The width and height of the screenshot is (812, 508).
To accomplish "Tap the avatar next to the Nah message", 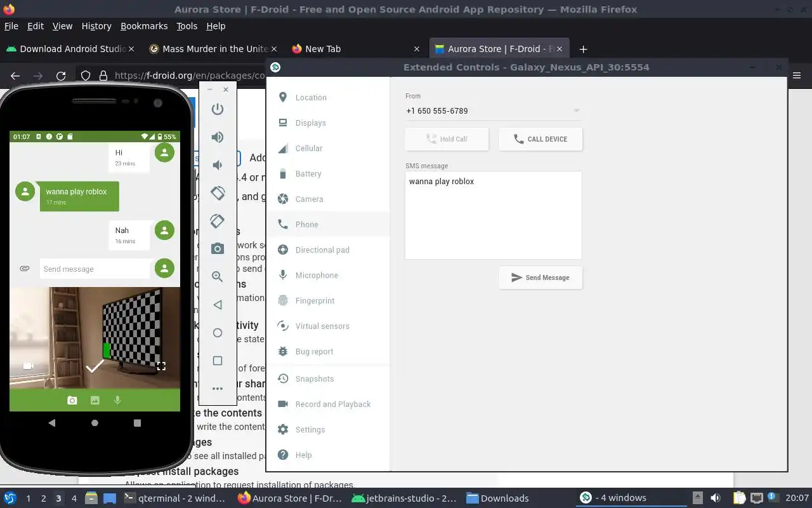I will click(164, 230).
